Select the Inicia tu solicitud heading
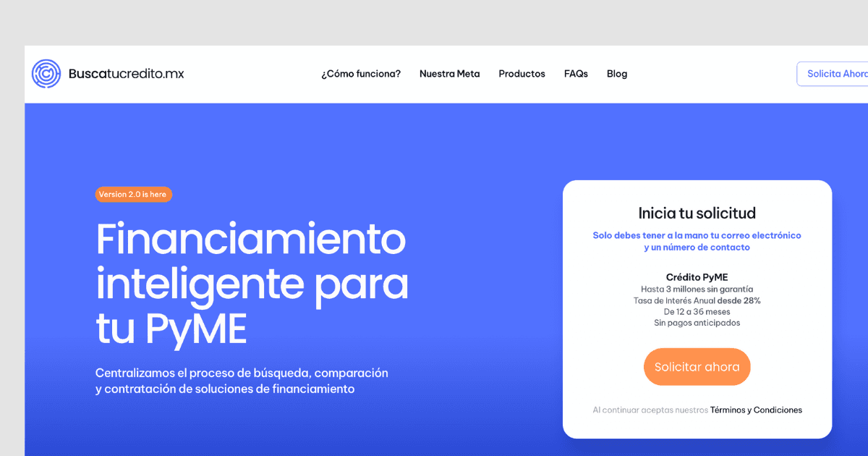The width and height of the screenshot is (868, 456). [697, 213]
